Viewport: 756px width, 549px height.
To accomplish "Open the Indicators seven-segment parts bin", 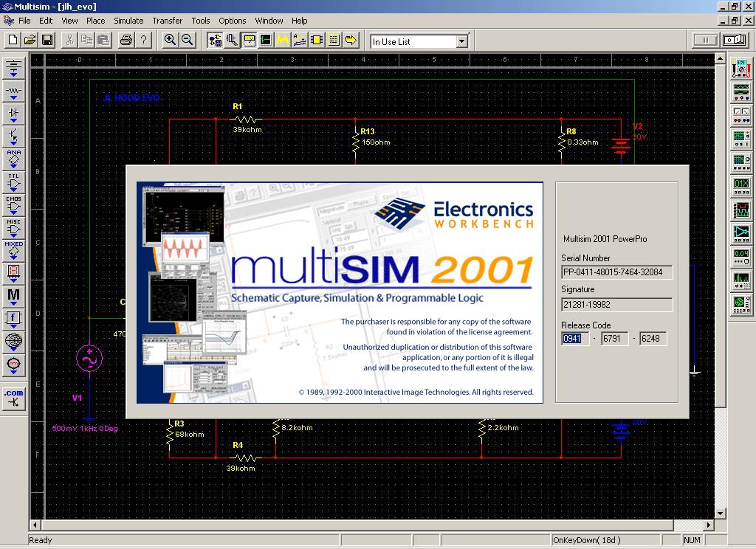I will pos(13,273).
